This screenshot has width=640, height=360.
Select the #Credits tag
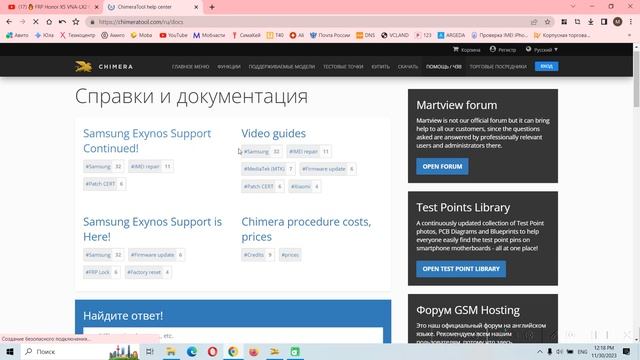click(258, 255)
